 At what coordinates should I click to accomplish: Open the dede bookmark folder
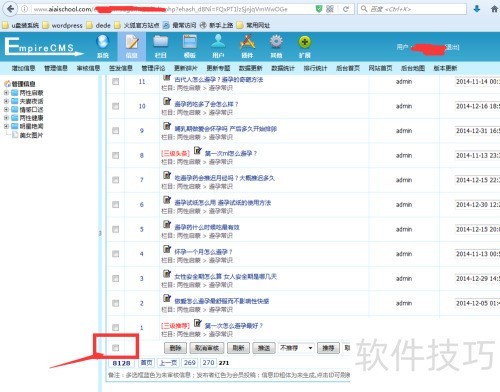click(98, 25)
